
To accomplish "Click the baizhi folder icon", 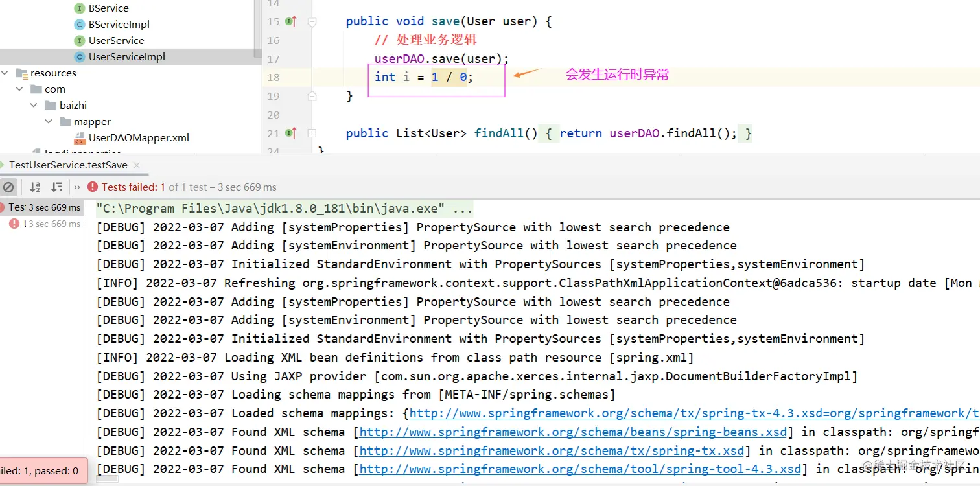I will pos(51,106).
